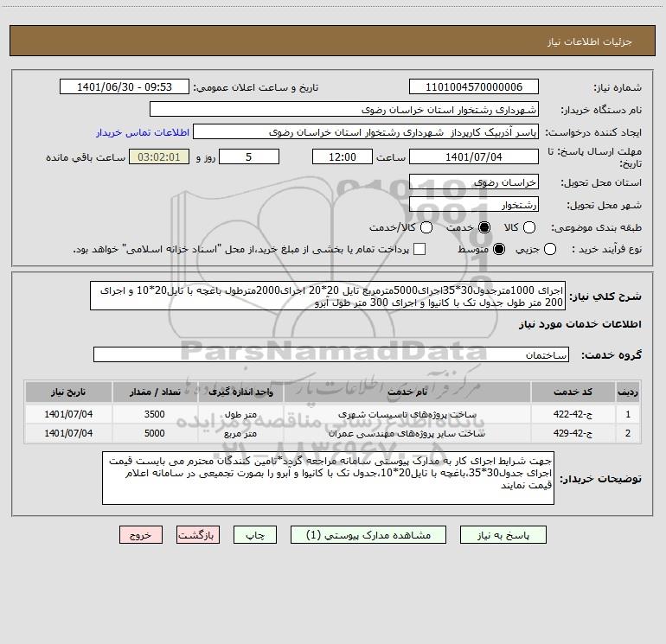Click the بازگشت back button

tap(198, 535)
